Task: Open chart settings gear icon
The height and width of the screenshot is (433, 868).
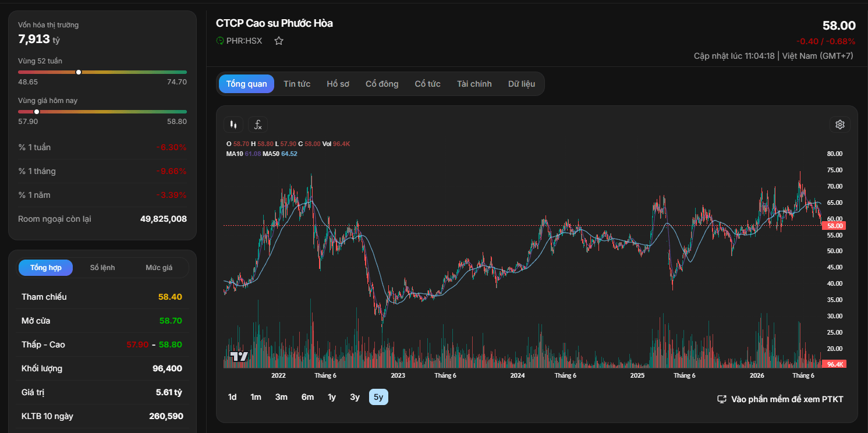Action: coord(840,125)
